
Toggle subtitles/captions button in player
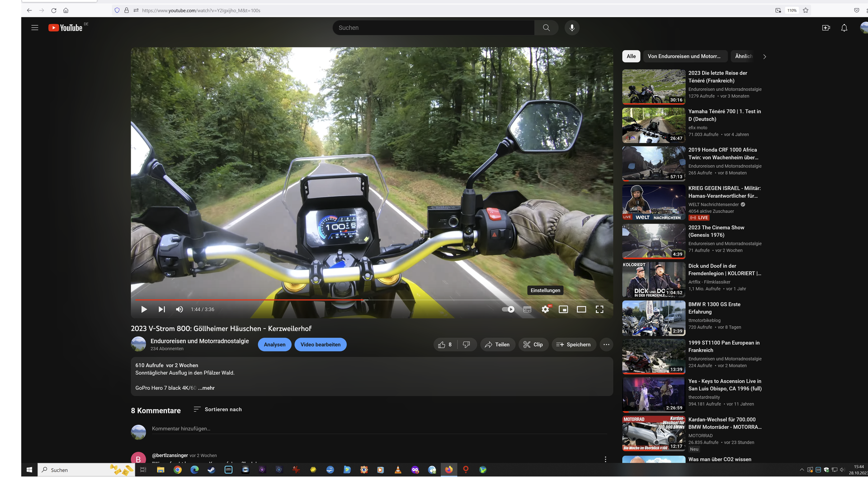click(x=527, y=310)
